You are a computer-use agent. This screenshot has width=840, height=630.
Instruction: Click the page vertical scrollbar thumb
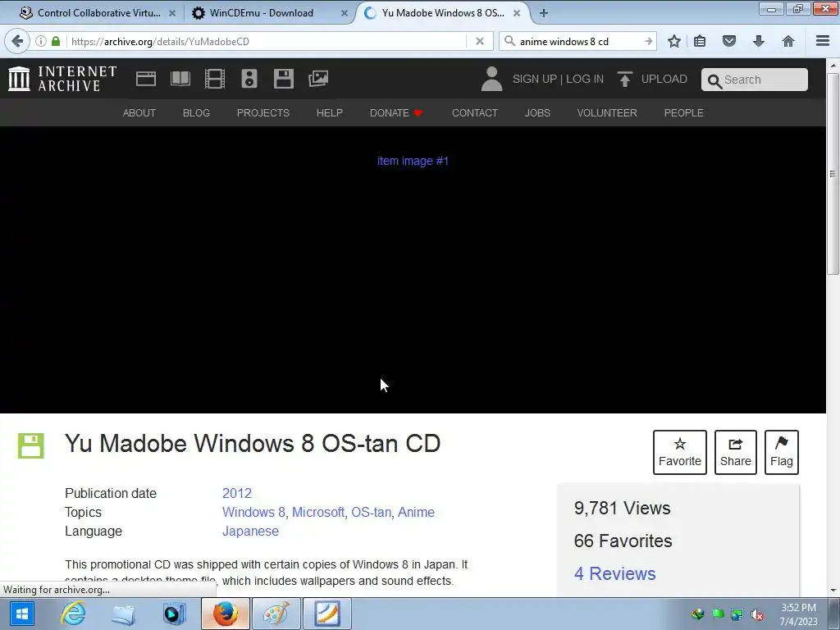[x=833, y=174]
